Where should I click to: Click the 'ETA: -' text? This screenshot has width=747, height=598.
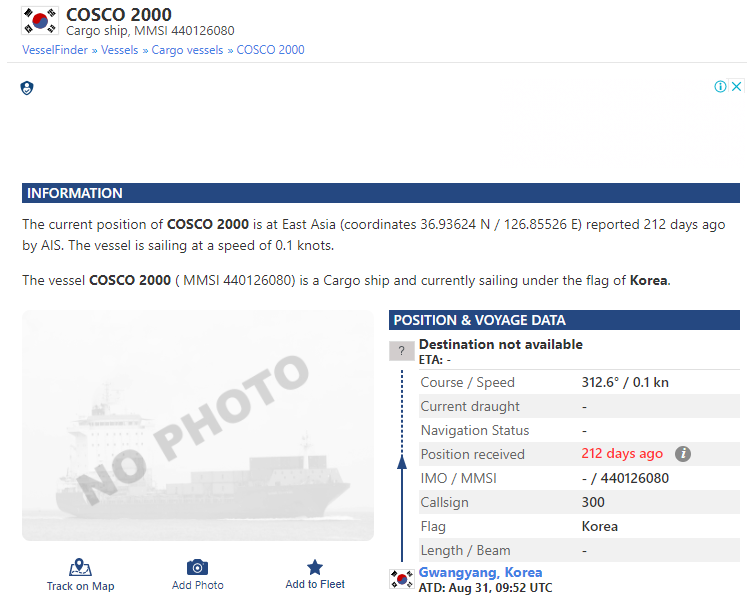(x=434, y=360)
